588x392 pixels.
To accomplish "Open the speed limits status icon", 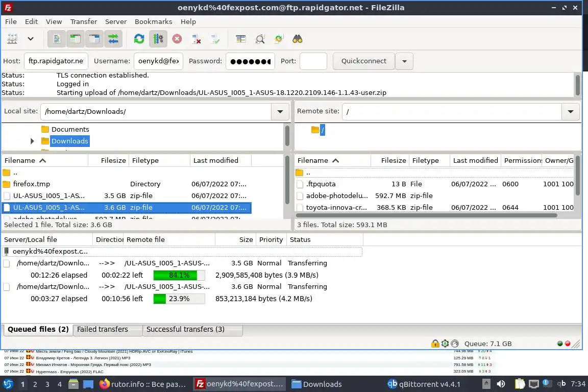I will tap(454, 344).
